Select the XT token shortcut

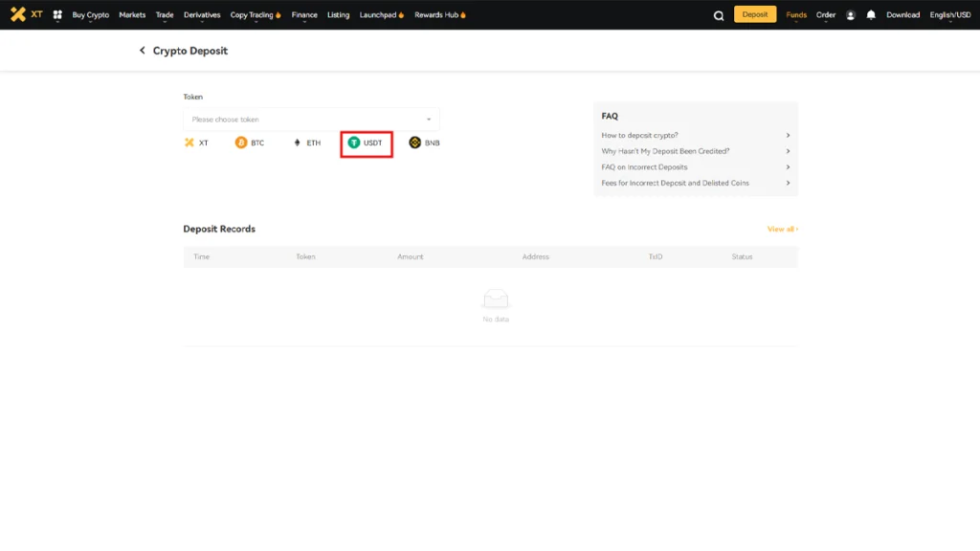[x=196, y=143]
